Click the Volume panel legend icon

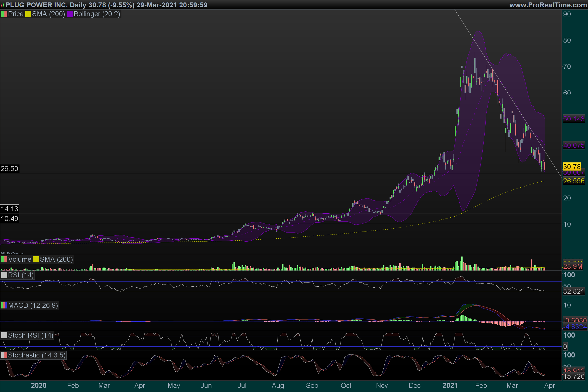click(4, 259)
